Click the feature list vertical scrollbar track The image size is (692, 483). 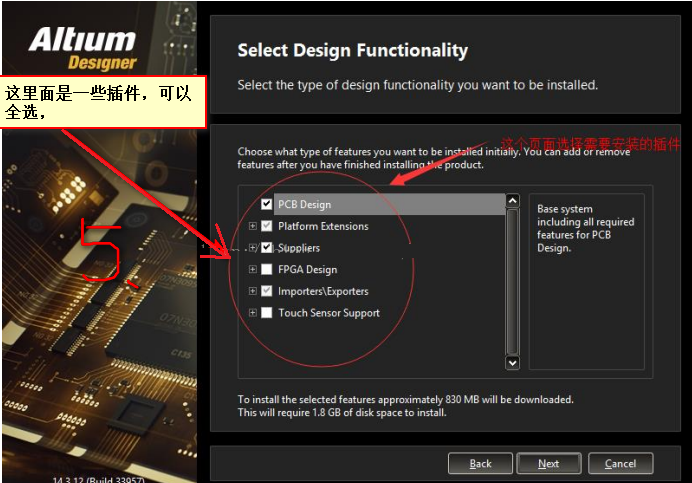click(512, 282)
